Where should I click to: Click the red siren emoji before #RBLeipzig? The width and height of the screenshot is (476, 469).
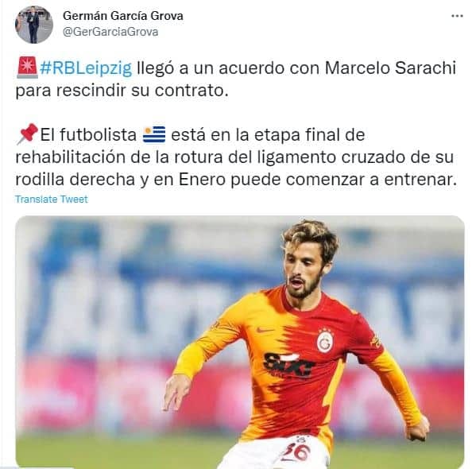27,68
